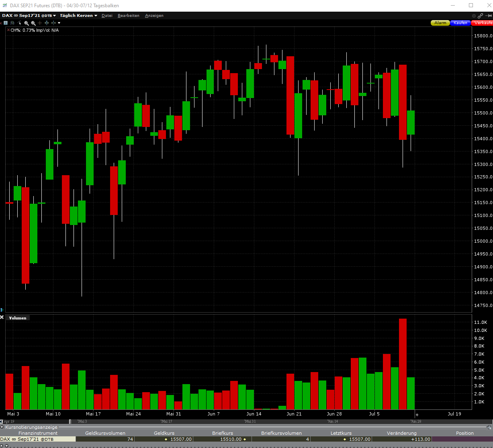The height and width of the screenshot is (448, 493).
Task: Click the second magnifier zoom icon
Action: (33, 23)
